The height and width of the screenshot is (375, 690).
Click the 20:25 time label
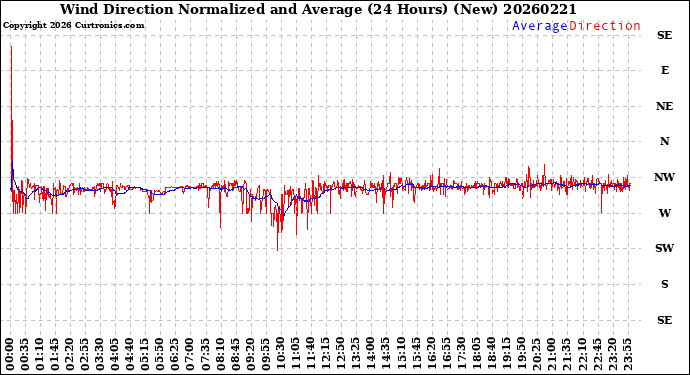[x=536, y=355]
